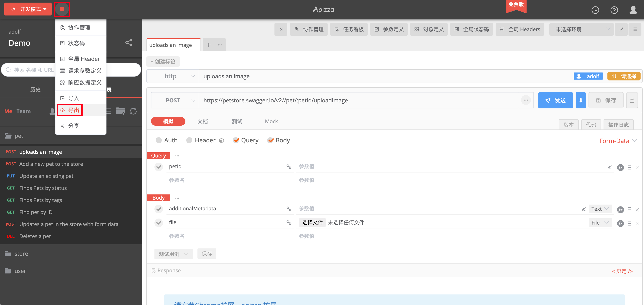
Task: Click the history clock icon in top bar
Action: (x=595, y=10)
